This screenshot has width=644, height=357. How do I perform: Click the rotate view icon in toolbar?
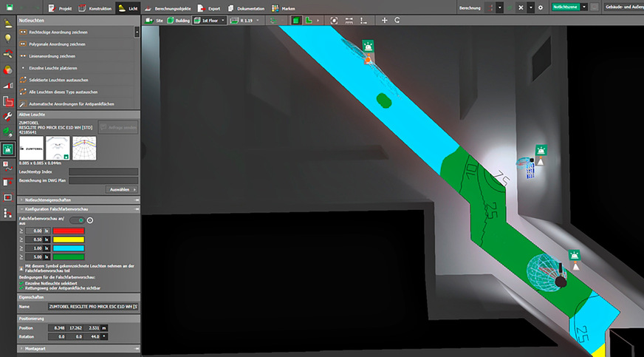point(398,21)
